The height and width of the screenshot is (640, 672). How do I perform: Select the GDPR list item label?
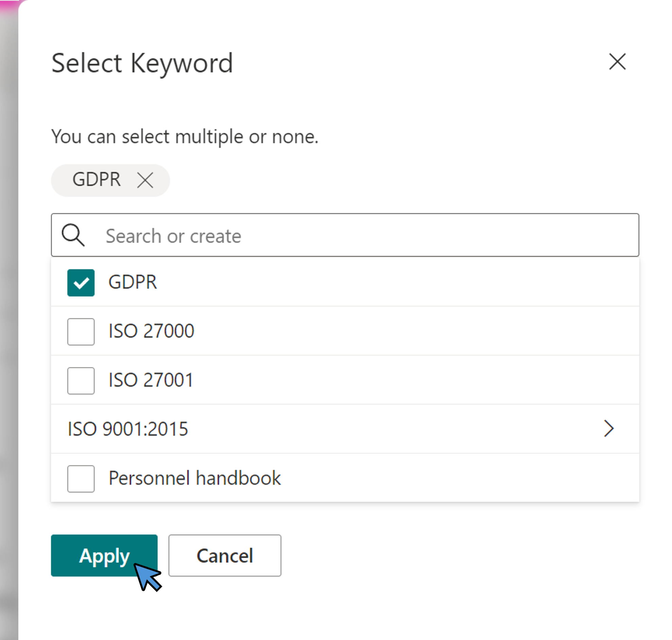click(x=133, y=282)
